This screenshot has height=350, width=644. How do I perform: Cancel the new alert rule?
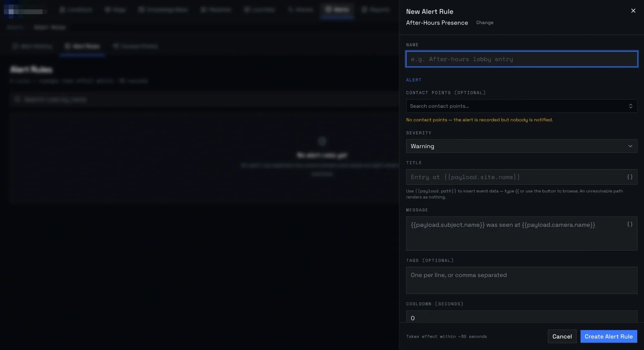562,336
